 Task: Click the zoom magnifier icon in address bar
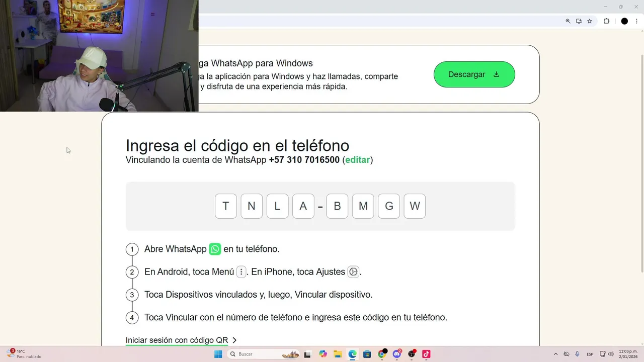pyautogui.click(x=568, y=21)
